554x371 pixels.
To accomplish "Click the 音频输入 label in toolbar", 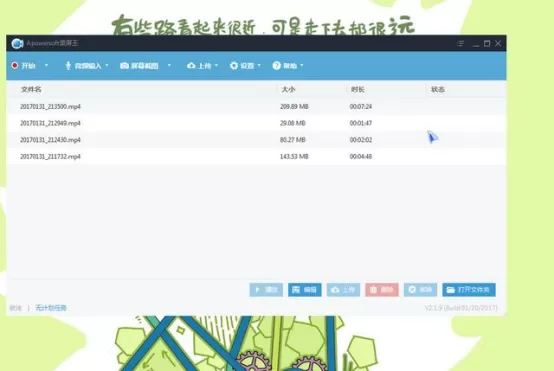I will (x=88, y=66).
